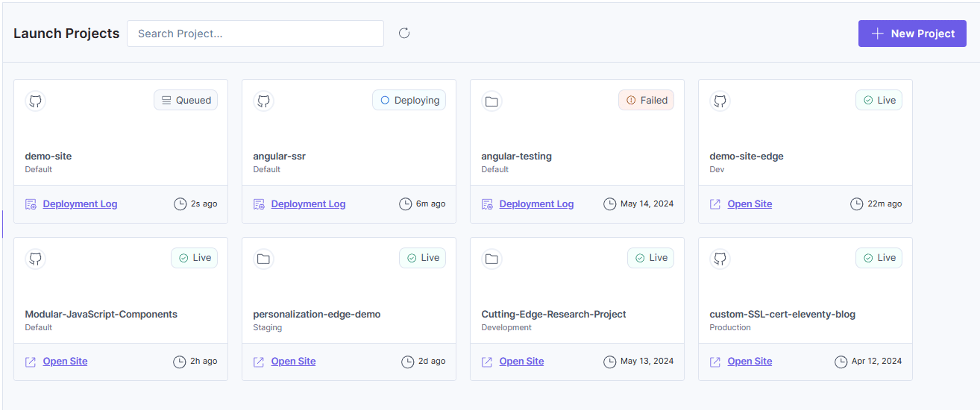Select the demo-site project name
This screenshot has height=410, width=980.
(x=48, y=156)
